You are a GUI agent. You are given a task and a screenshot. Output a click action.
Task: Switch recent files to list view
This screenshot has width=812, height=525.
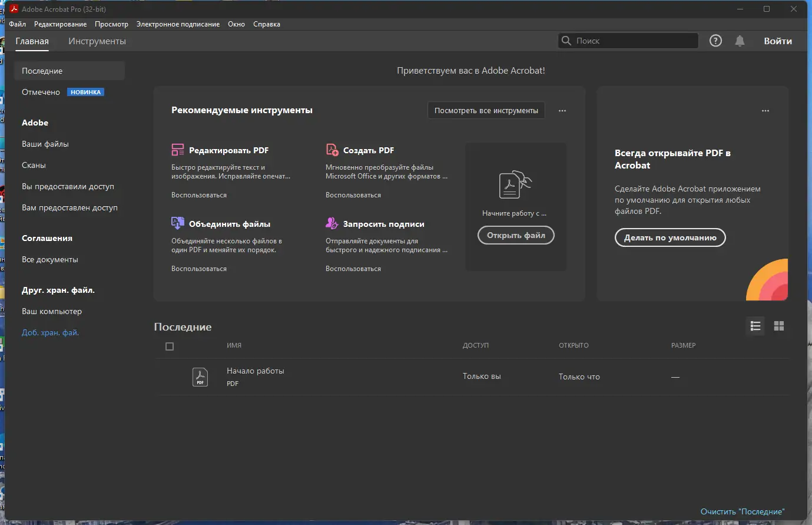coord(755,326)
